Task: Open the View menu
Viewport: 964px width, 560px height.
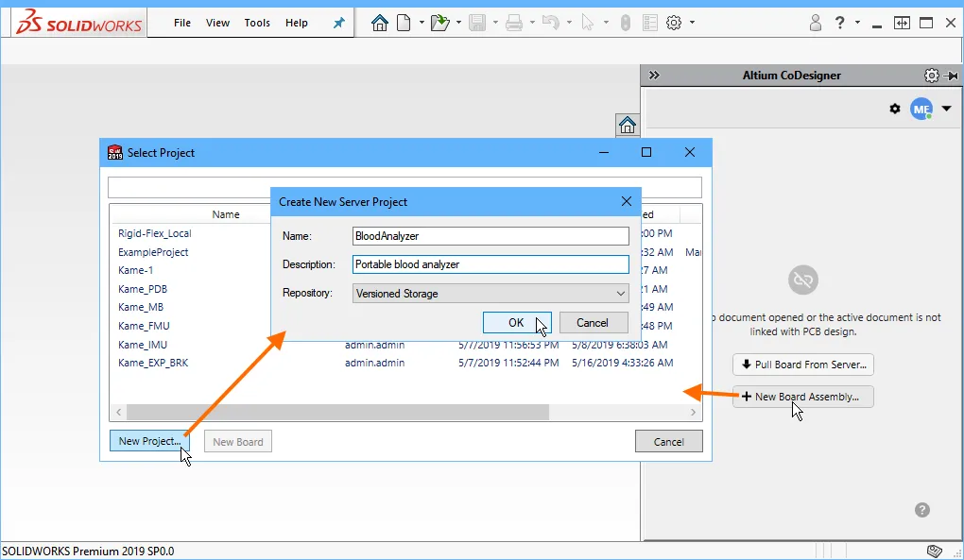Action: pos(217,23)
